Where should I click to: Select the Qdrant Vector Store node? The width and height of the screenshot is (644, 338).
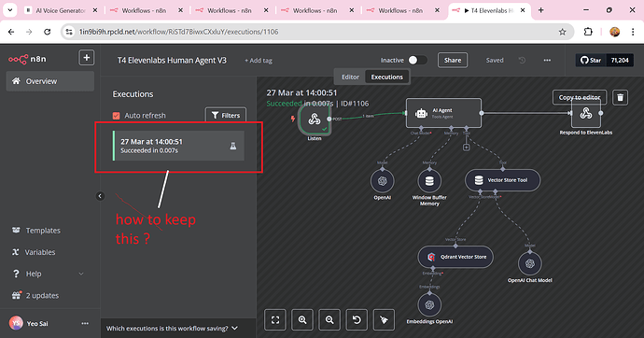[455, 257]
